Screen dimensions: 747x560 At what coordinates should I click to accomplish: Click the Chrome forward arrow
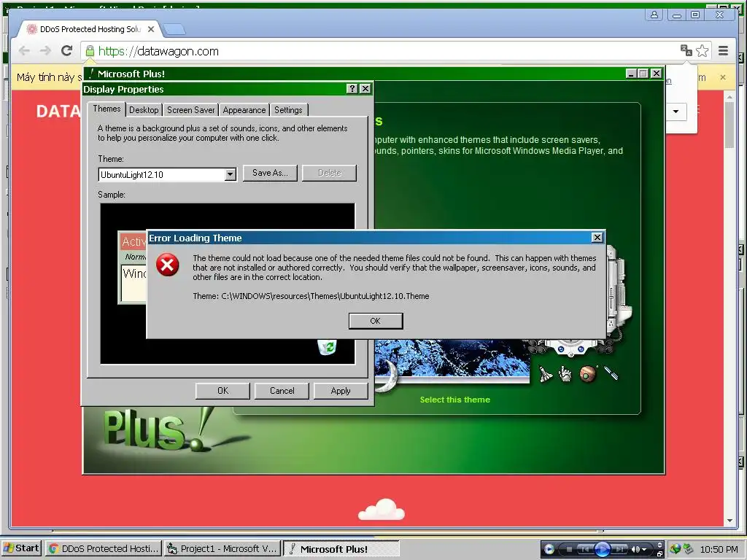[45, 51]
